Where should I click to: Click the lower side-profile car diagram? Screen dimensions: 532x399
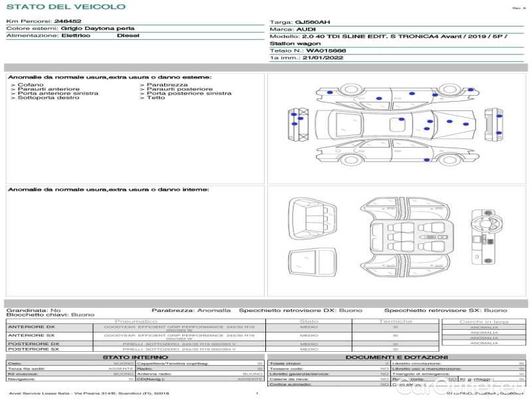coord(392,154)
